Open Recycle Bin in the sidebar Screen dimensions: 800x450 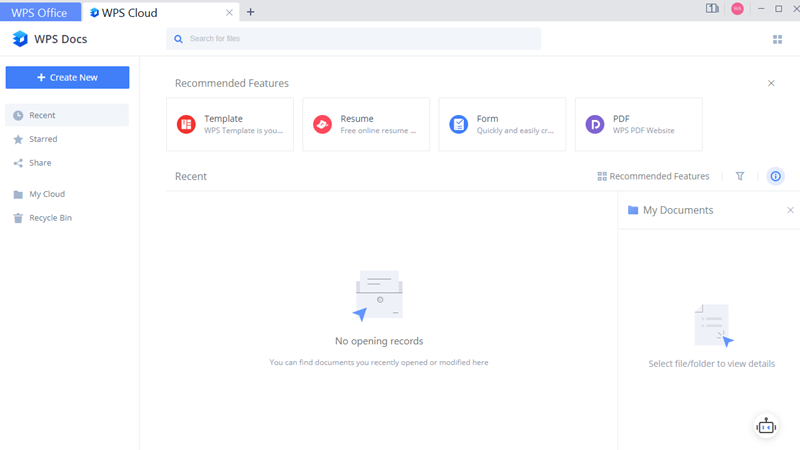pos(50,217)
